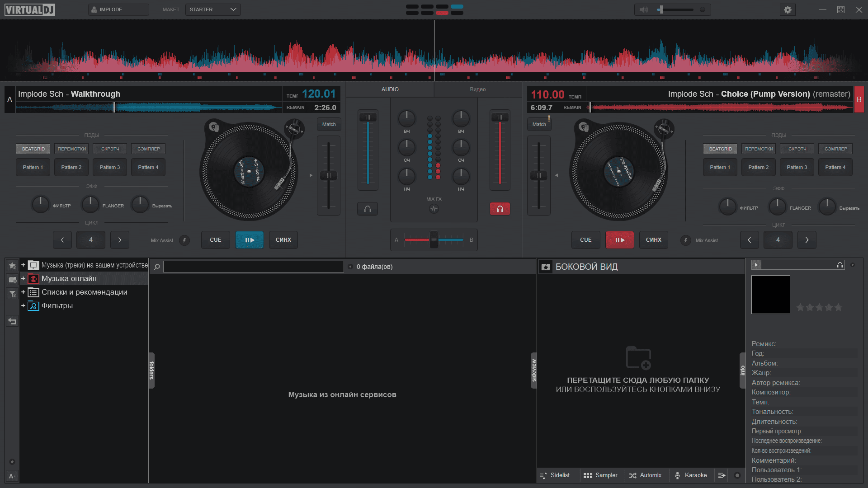Decrease deck B loop length arrow
The image size is (868, 488).
[x=750, y=240]
